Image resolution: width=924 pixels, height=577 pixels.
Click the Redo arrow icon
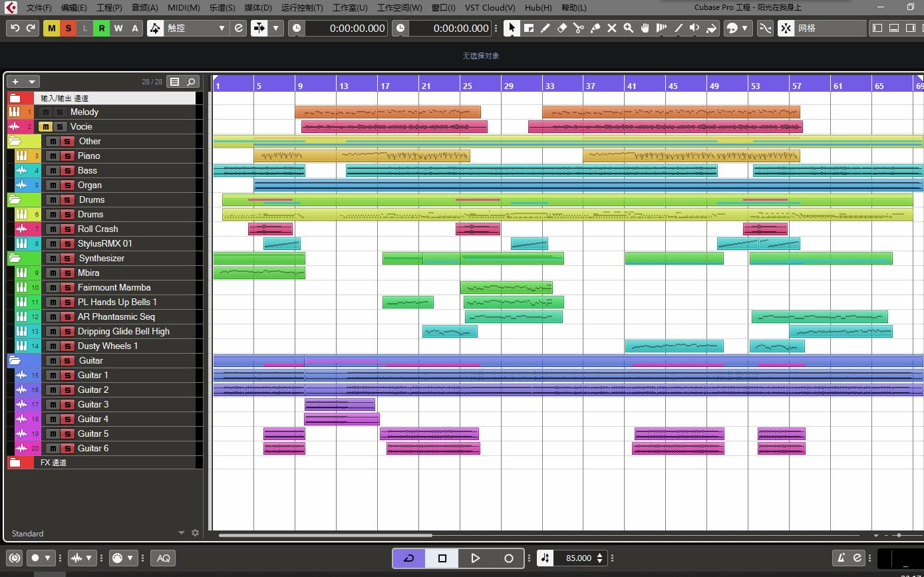[31, 28]
